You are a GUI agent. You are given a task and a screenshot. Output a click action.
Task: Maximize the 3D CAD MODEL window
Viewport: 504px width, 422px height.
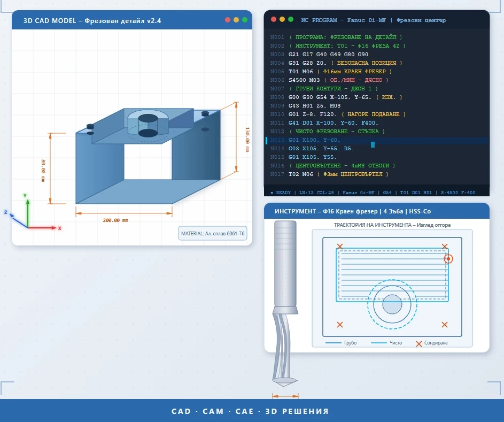(x=245, y=20)
